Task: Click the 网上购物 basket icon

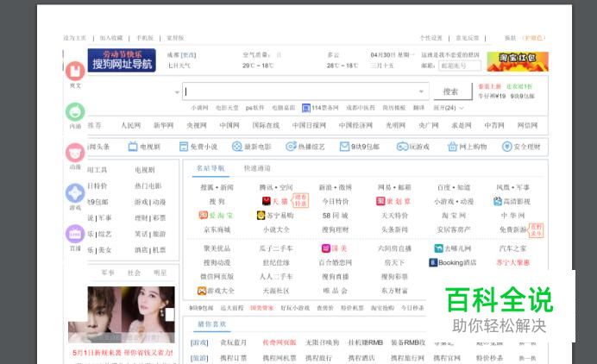Action: coord(452,147)
